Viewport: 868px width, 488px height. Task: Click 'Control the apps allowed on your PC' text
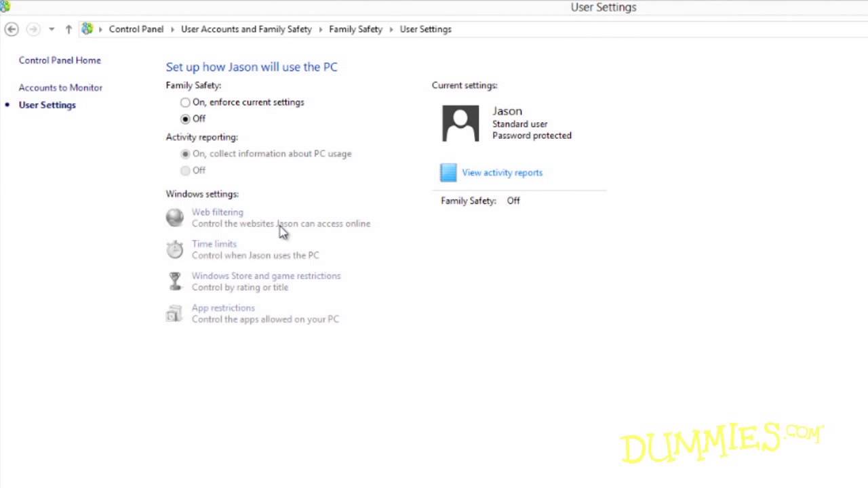coord(265,319)
